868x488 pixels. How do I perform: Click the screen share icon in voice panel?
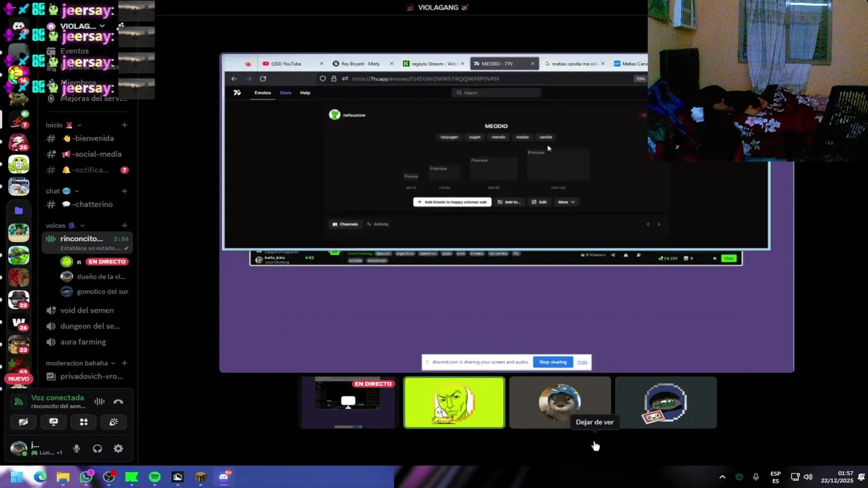(54, 422)
